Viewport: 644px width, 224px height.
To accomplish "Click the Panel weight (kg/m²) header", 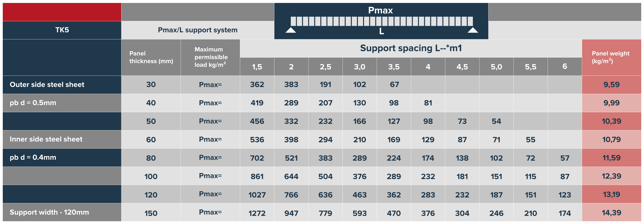I will pyautogui.click(x=612, y=57).
